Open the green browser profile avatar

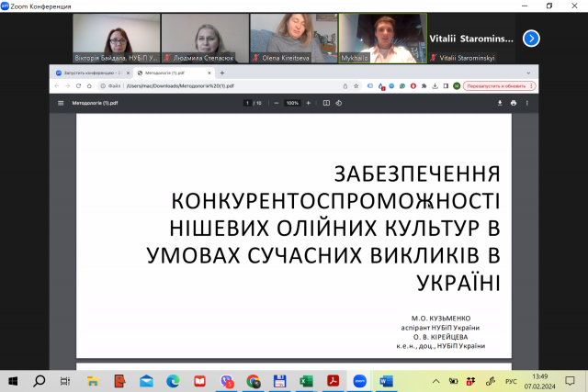click(457, 85)
